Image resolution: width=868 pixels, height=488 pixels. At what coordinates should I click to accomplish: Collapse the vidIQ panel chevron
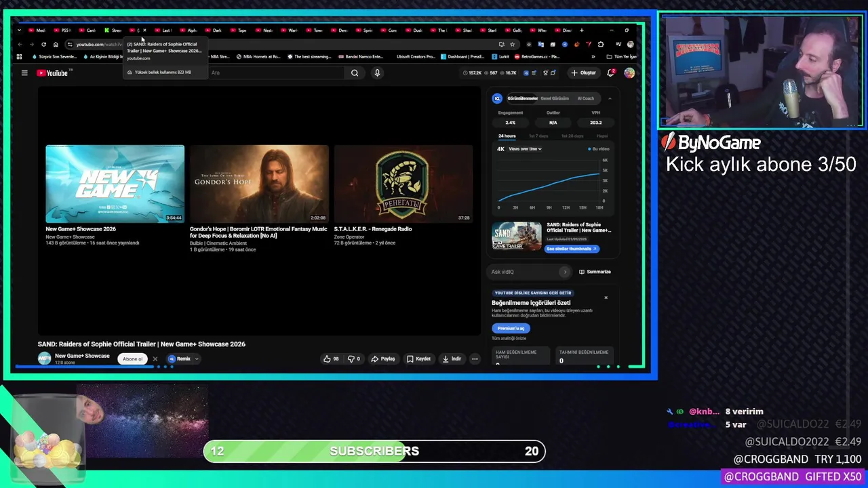click(609, 99)
